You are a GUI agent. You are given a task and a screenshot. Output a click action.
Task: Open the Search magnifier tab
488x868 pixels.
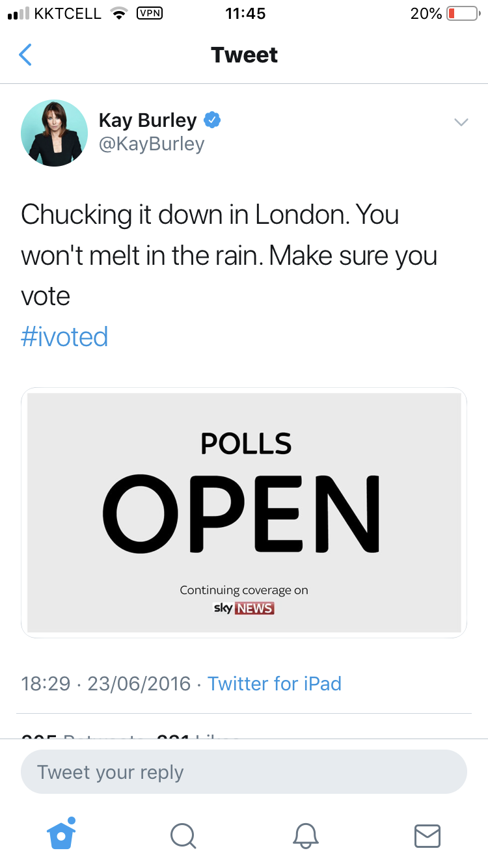183,835
